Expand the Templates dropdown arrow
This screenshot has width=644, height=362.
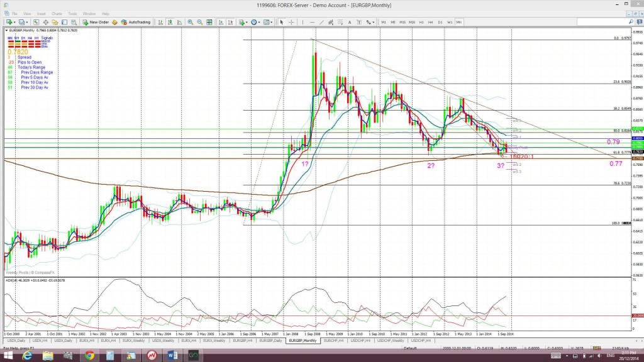click(272, 22)
